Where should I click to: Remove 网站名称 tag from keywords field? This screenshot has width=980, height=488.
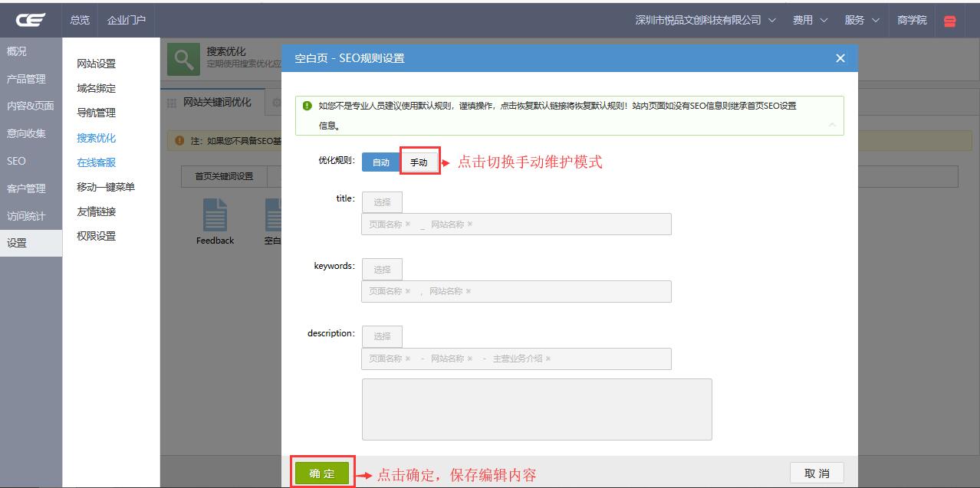tap(469, 291)
